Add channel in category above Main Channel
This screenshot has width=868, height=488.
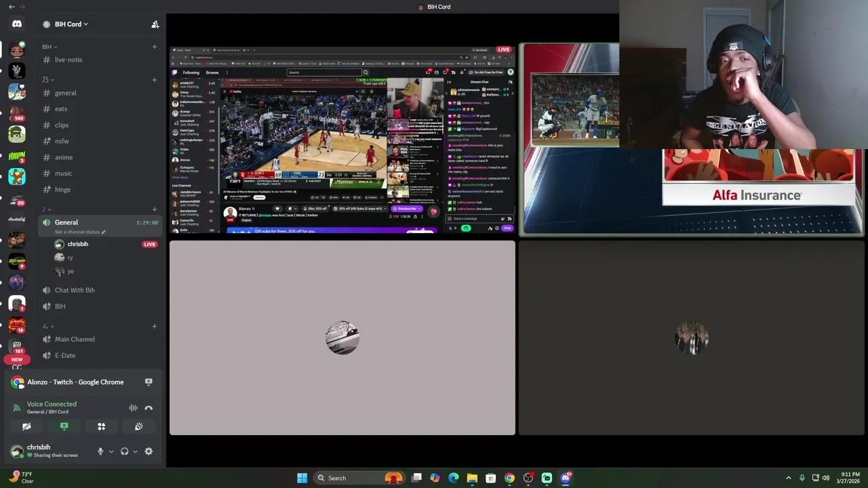(x=154, y=326)
